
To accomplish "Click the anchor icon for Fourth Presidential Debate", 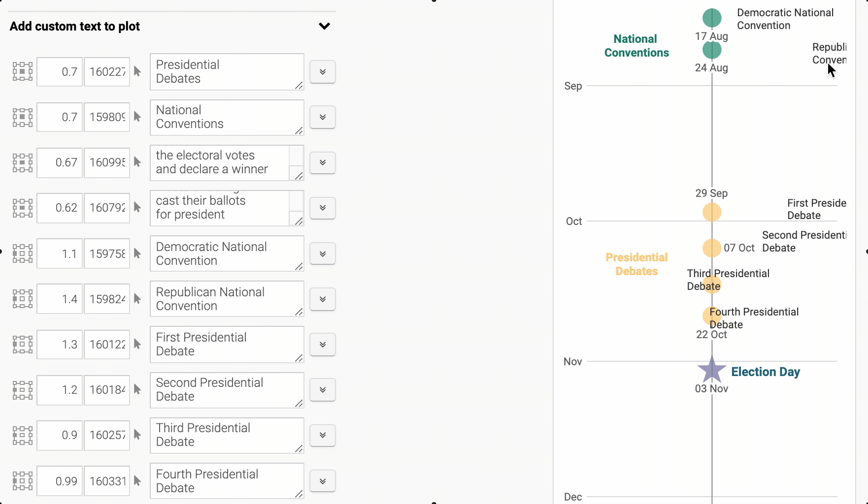I will pos(22,481).
